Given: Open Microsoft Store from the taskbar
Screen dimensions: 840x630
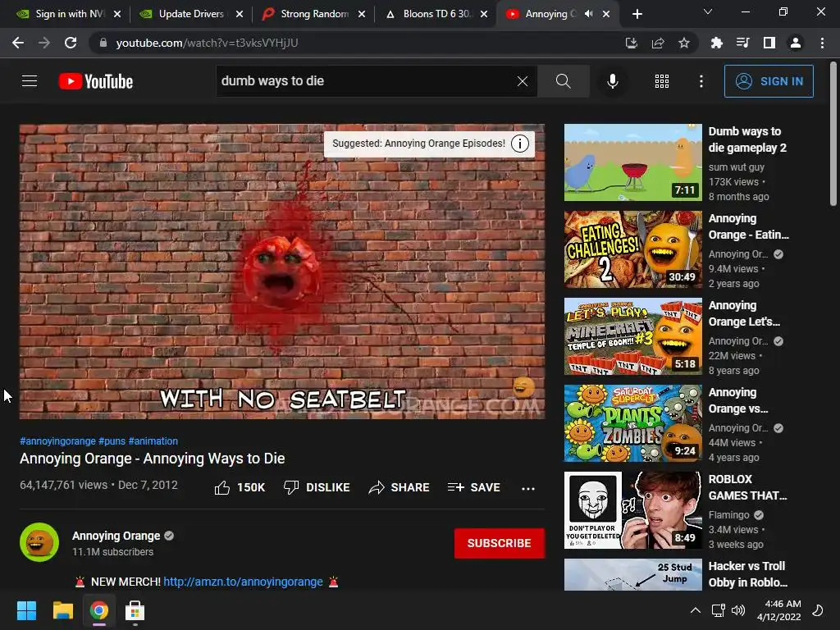Looking at the screenshot, I should point(135,610).
